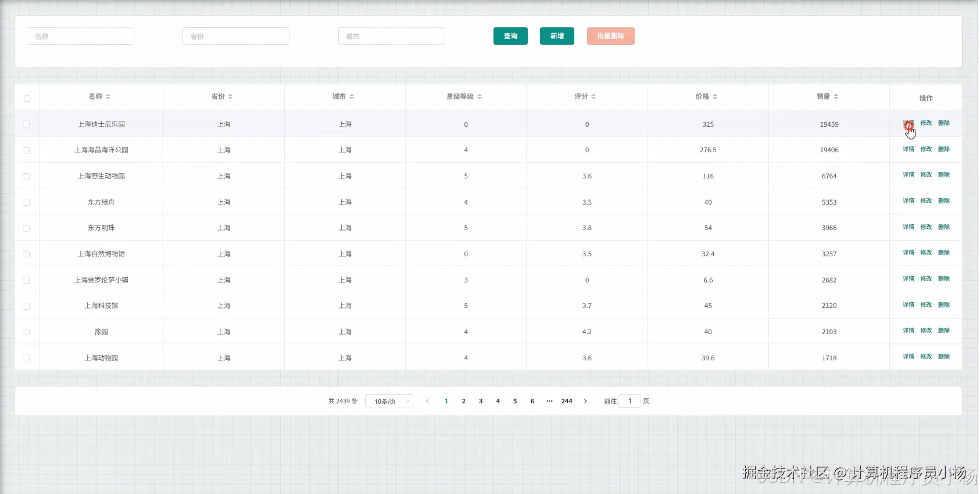The image size is (980, 494).
Task: Go to page 6
Action: pos(532,401)
